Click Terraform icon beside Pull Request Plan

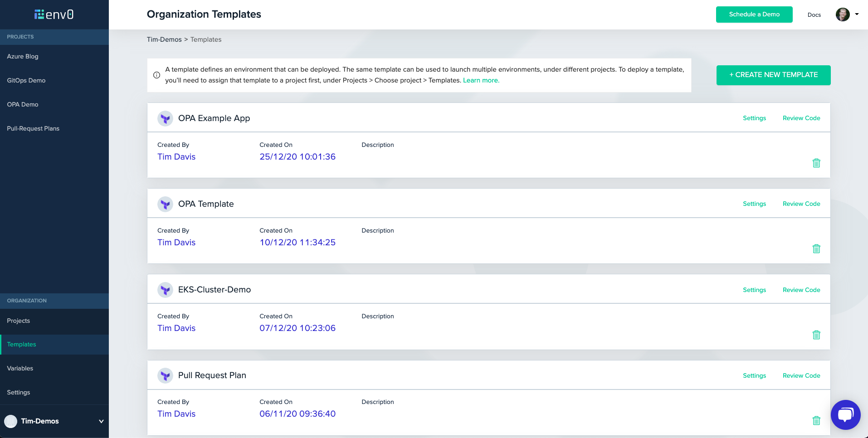point(165,376)
